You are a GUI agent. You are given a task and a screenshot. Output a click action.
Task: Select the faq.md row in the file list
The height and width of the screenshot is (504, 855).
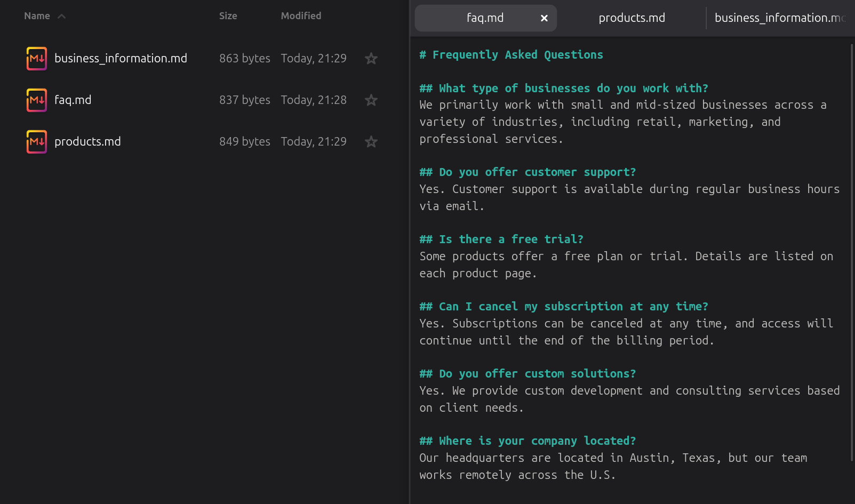(72, 100)
